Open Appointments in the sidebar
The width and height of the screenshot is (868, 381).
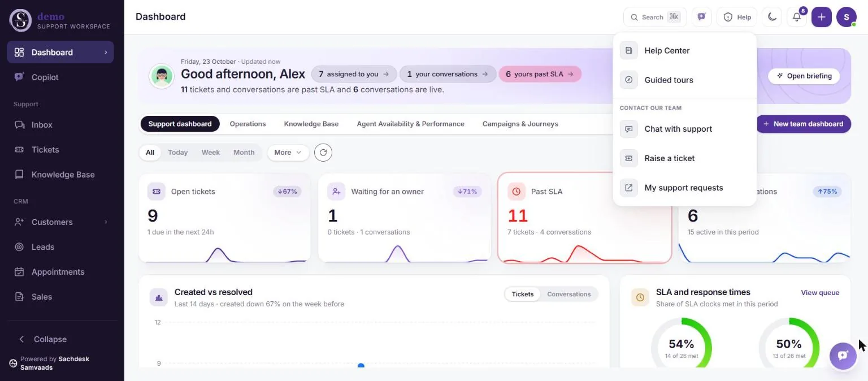click(60, 271)
